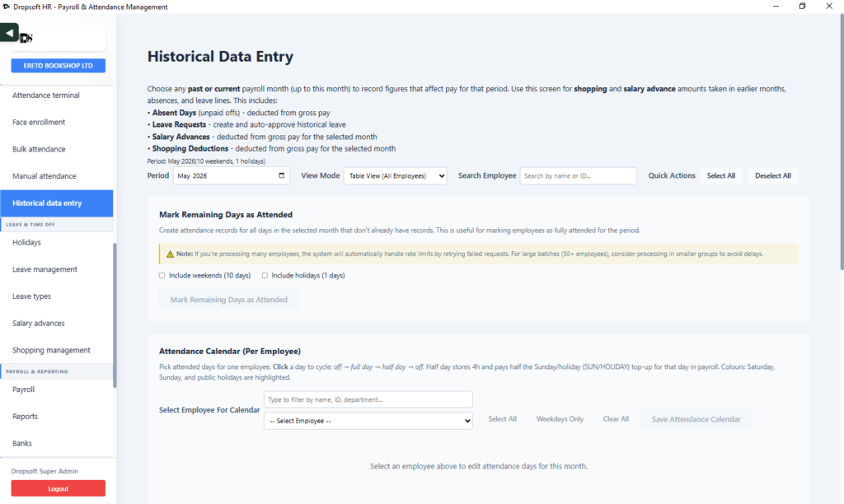This screenshot has height=504, width=844.
Task: Click the sidebar vertical scrollbar
Action: click(x=115, y=315)
